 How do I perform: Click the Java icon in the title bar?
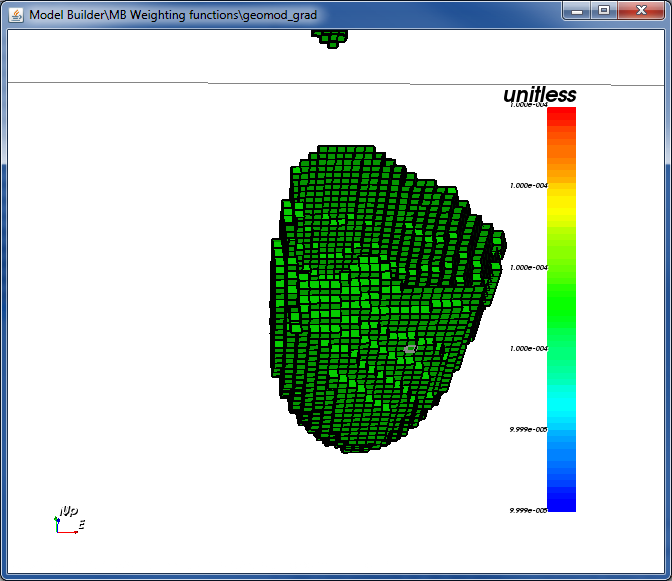tap(16, 15)
